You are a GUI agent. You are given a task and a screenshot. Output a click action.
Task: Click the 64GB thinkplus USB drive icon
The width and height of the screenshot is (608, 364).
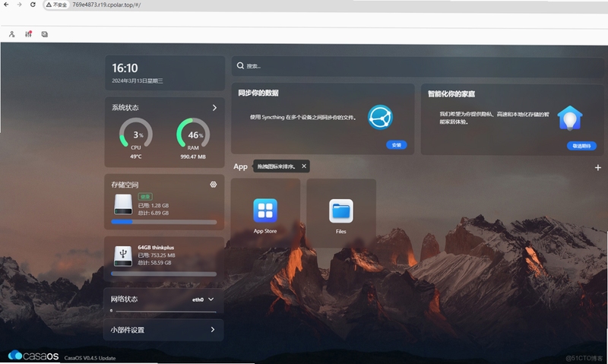click(123, 256)
